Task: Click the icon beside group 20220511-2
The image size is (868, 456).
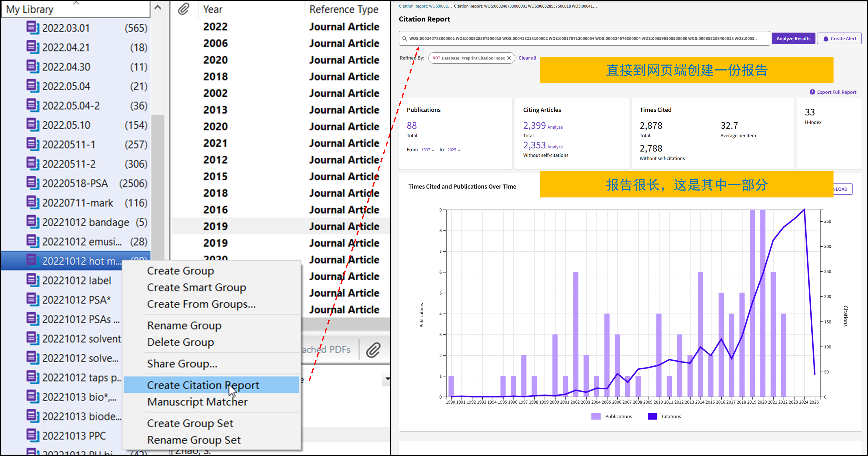Action: click(x=33, y=163)
